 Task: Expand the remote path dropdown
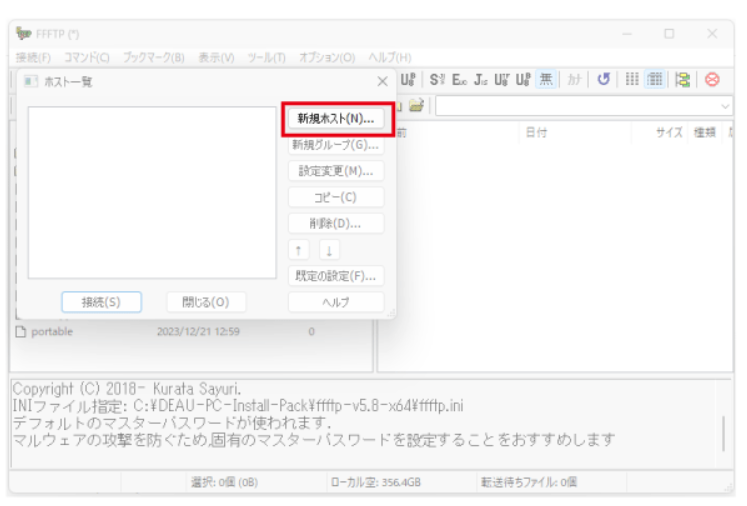tap(725, 105)
